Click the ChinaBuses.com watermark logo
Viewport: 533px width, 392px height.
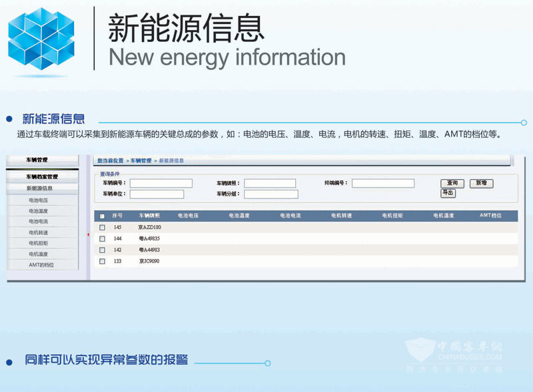453,353
